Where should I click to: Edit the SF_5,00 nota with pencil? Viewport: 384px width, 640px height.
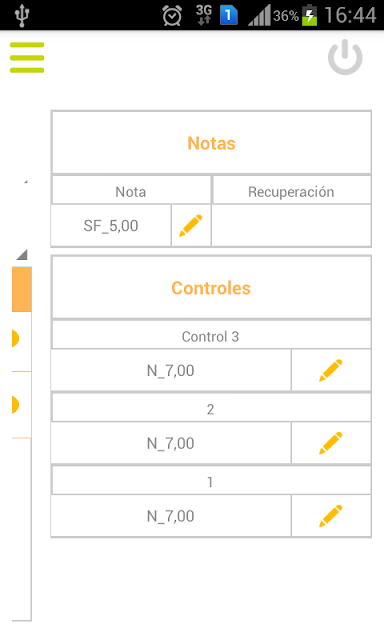click(x=191, y=225)
